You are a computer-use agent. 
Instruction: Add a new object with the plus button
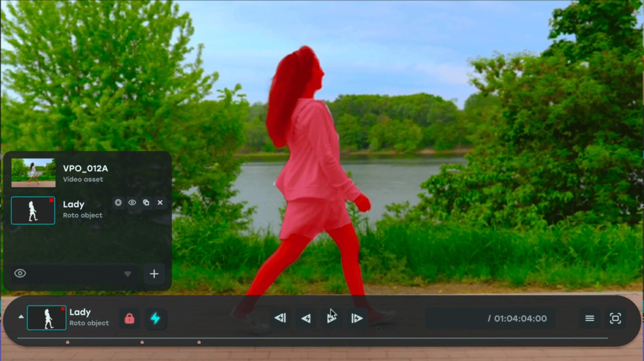(154, 274)
